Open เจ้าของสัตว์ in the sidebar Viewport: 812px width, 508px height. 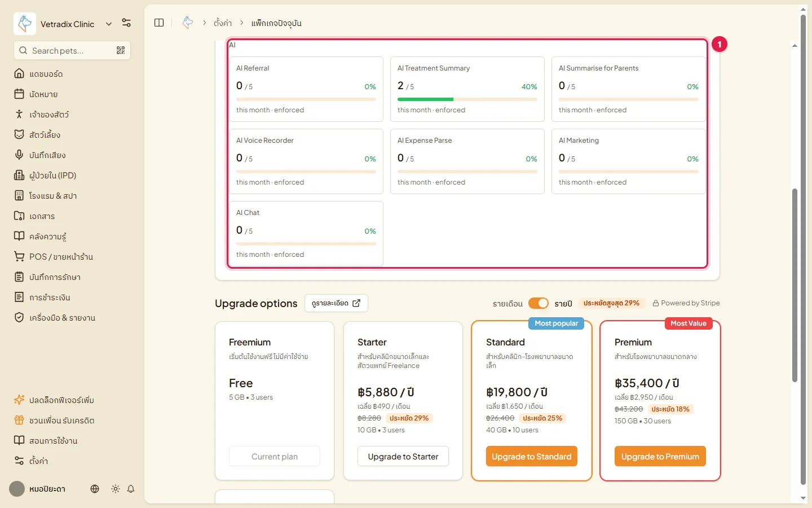coord(72,114)
